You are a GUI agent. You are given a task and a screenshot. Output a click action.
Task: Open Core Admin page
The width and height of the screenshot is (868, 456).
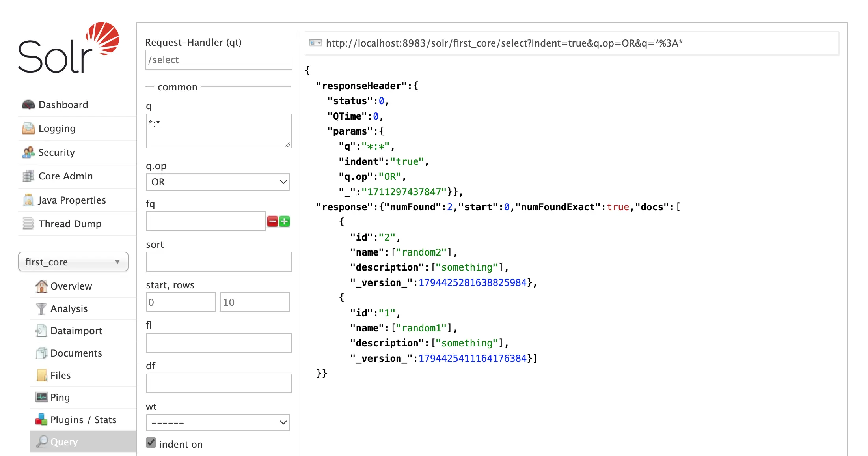pos(65,176)
